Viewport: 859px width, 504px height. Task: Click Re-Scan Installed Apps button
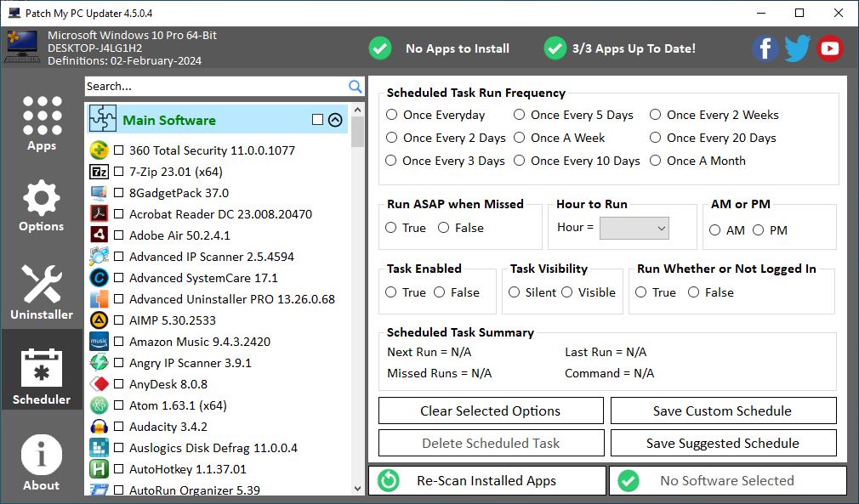pos(487,480)
